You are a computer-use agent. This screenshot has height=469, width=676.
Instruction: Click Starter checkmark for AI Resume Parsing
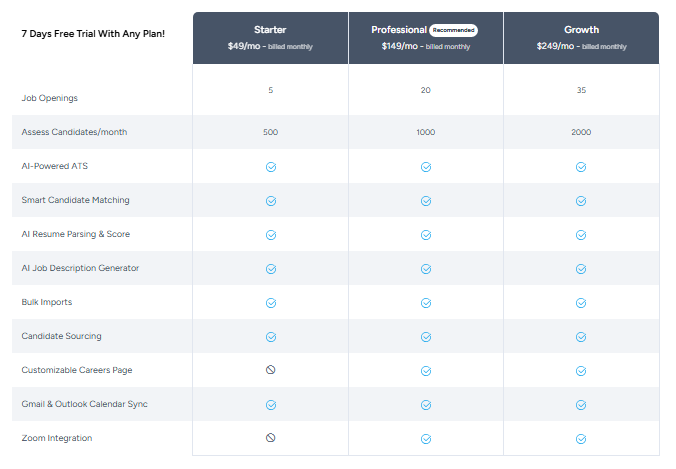(270, 235)
